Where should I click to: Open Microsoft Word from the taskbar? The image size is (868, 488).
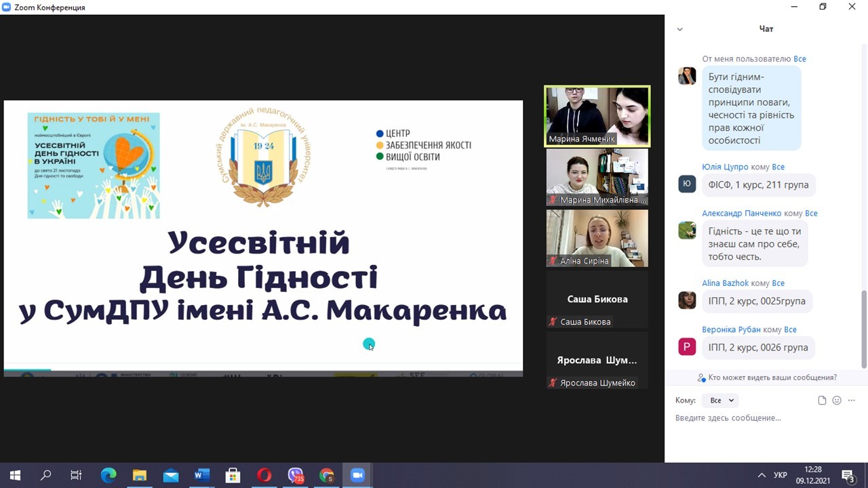coord(202,476)
